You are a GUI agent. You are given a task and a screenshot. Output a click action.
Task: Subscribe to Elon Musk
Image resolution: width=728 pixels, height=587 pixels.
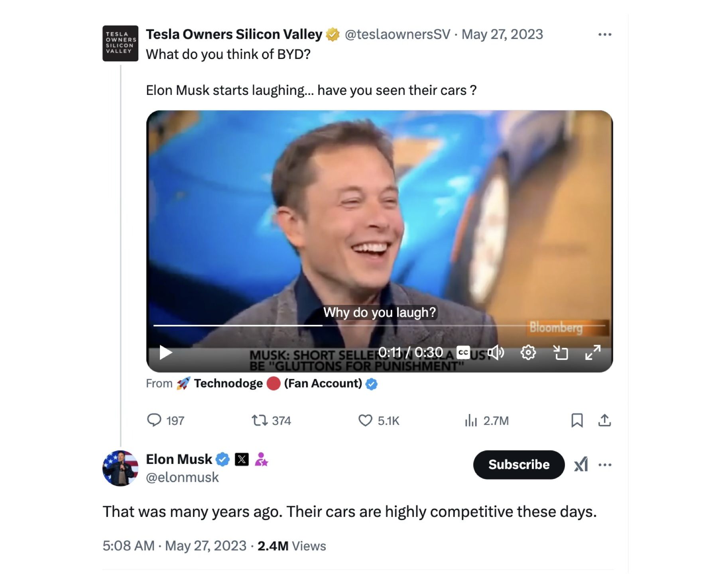519,465
